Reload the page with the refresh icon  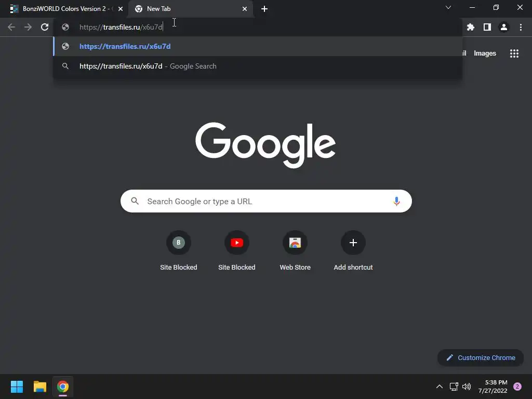pyautogui.click(x=45, y=27)
